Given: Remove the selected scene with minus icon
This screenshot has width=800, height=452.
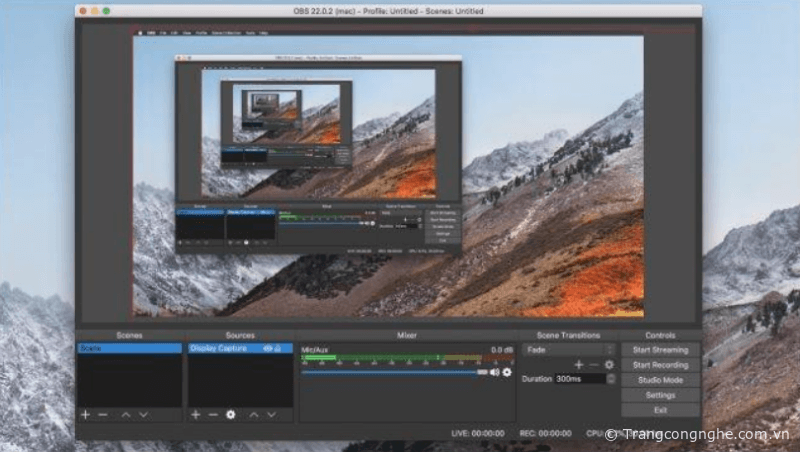Looking at the screenshot, I should [x=102, y=414].
